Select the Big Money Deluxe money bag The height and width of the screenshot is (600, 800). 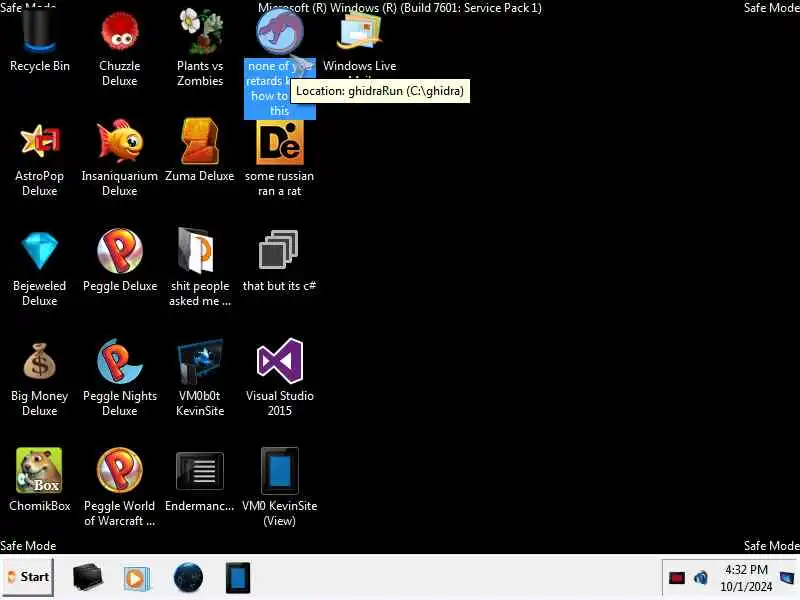39,361
